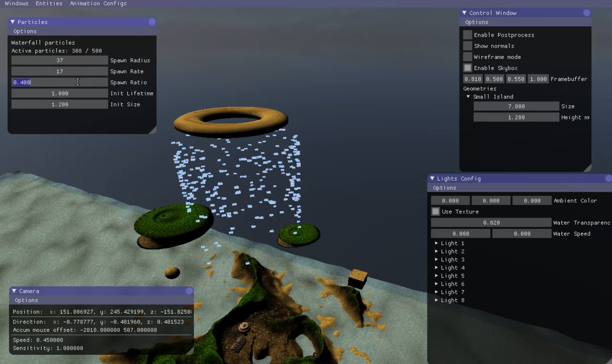Enable Use Texture in Lights Config
Screen dimensions: 612x364
(435, 211)
